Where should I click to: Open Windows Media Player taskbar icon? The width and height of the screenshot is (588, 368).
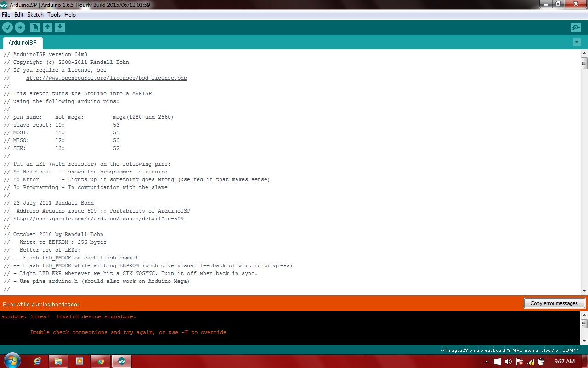coord(79,361)
